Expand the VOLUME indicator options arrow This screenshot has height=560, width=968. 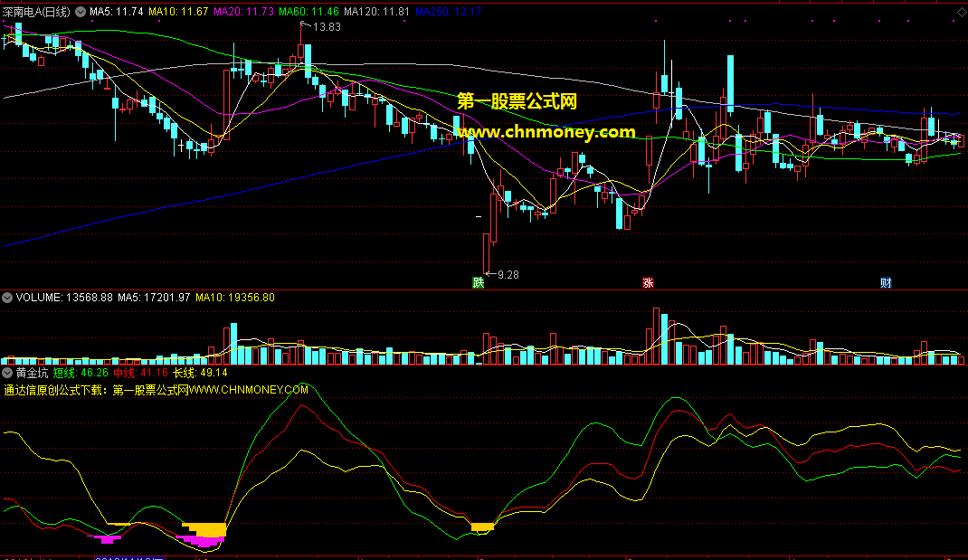7,298
